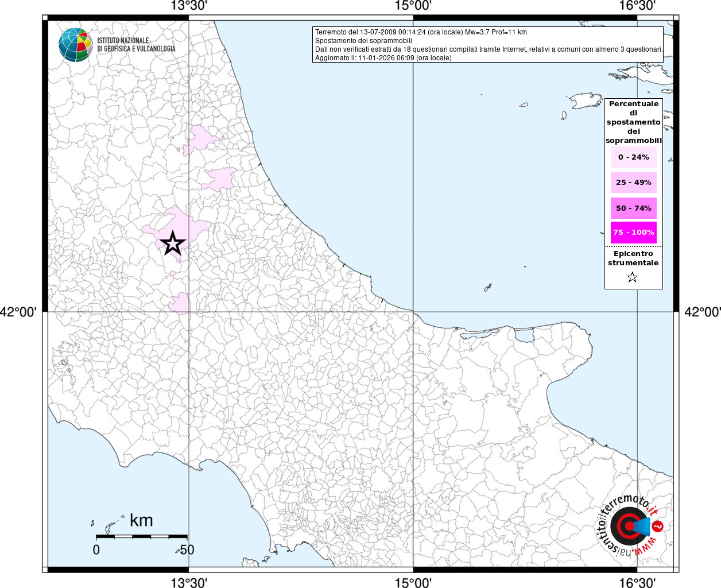
Task: Pick the 50 - 74% legend swatch
Action: pos(633,208)
